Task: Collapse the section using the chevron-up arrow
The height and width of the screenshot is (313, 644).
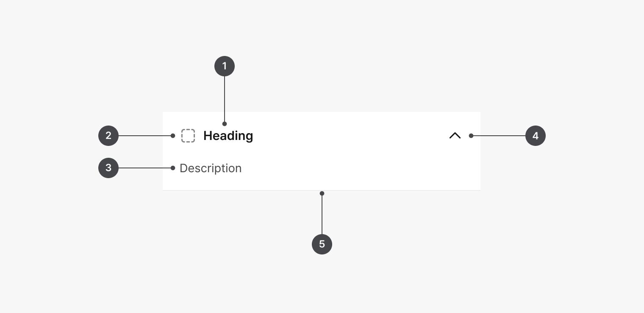Action: pos(455,136)
